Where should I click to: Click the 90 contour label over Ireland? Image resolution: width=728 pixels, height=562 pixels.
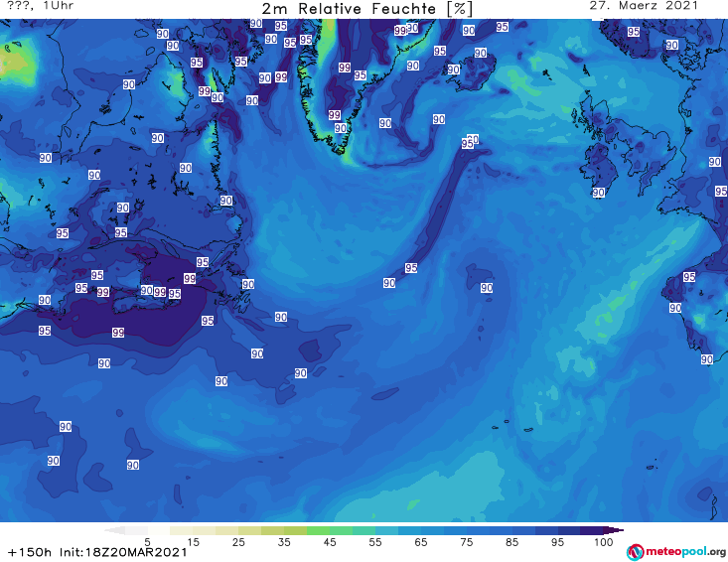(599, 192)
